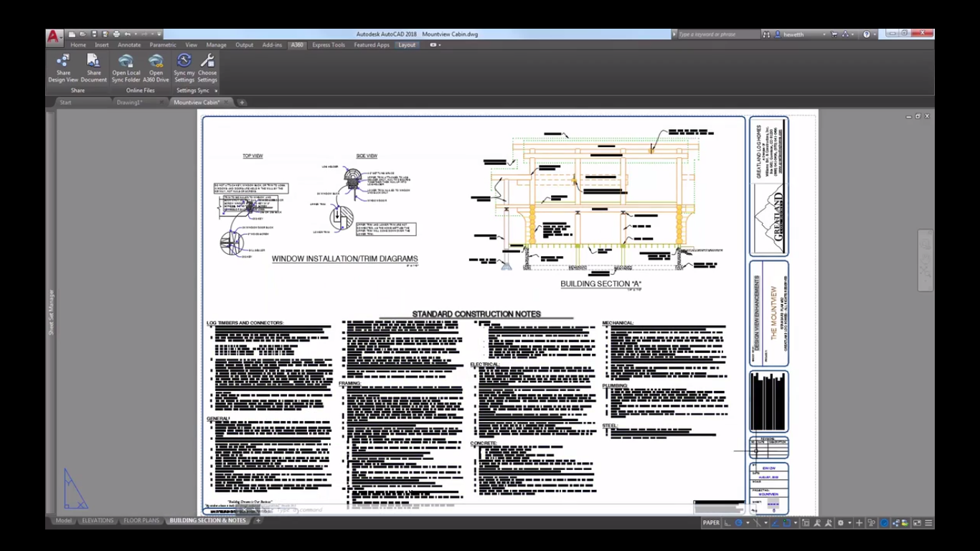Toggle Ortho mode in status bar
Image resolution: width=980 pixels, height=551 pixels.
pos(727,523)
